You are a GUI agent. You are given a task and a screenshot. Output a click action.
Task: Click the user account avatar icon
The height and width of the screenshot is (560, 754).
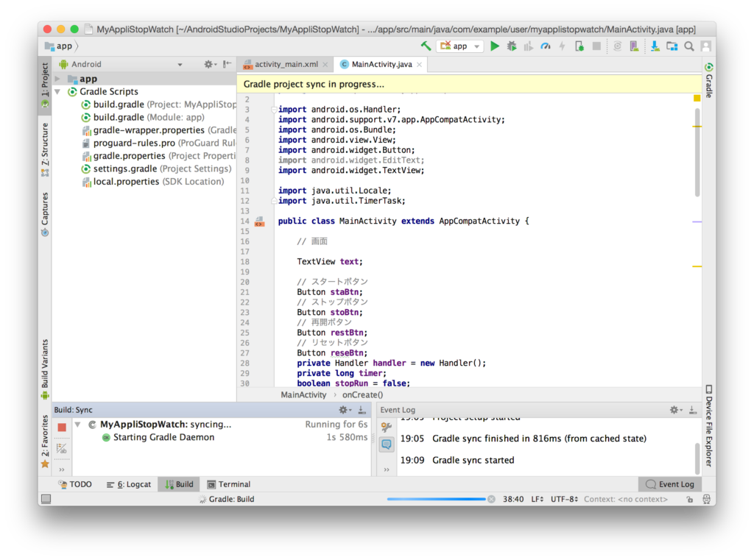[x=706, y=46]
